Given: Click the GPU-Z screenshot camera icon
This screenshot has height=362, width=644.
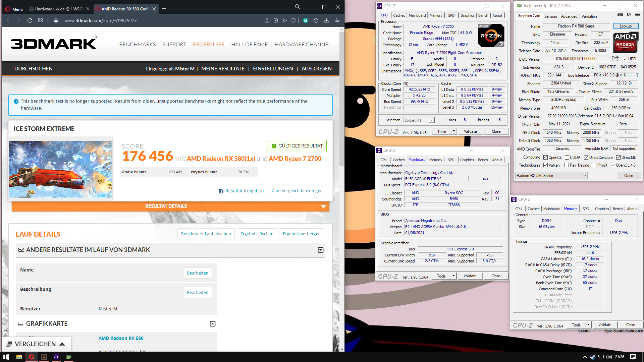Looking at the screenshot, I should coord(620,14).
